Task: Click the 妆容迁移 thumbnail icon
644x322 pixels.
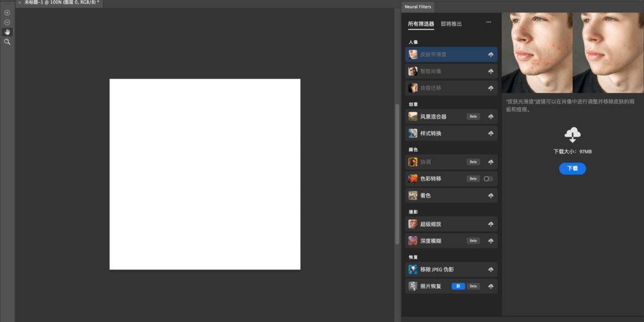Action: coord(413,88)
